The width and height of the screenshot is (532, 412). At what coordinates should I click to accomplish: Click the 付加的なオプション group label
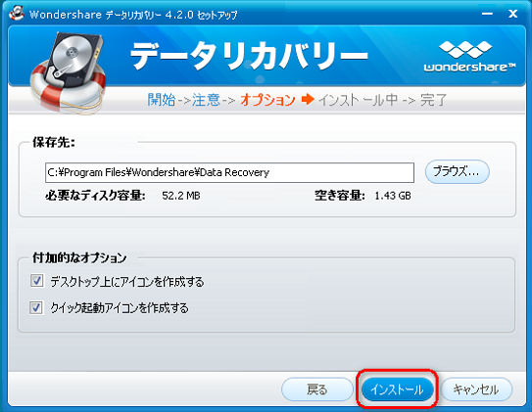pos(79,257)
